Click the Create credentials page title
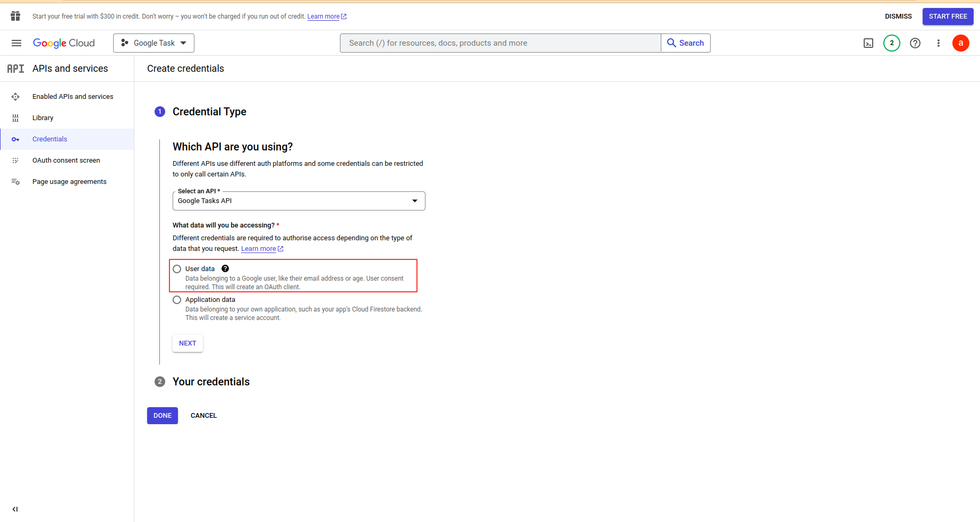The image size is (980, 522). point(185,69)
